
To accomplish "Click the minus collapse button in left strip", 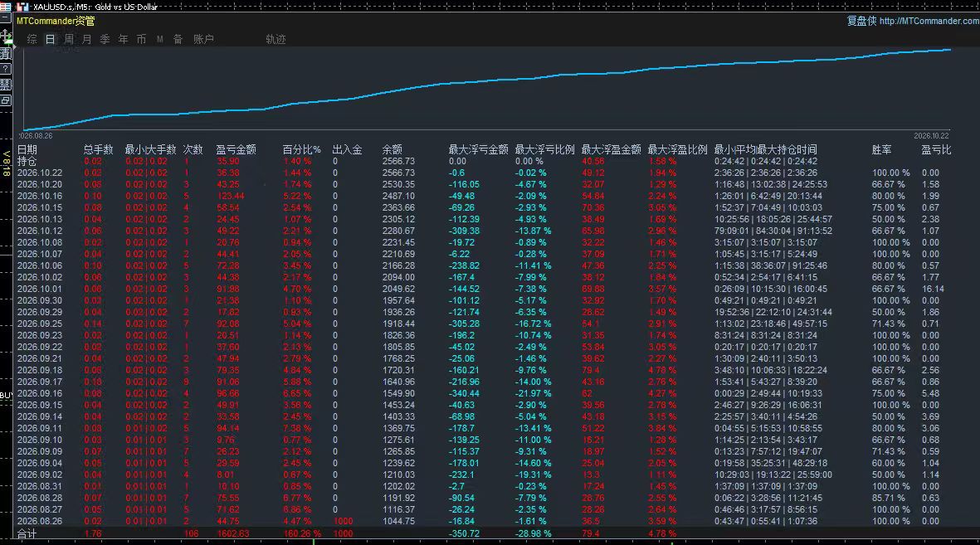I will (x=5, y=19).
